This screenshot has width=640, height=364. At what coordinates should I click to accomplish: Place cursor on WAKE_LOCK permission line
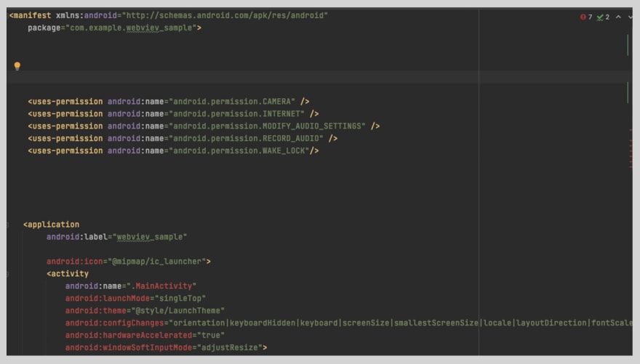[173, 151]
